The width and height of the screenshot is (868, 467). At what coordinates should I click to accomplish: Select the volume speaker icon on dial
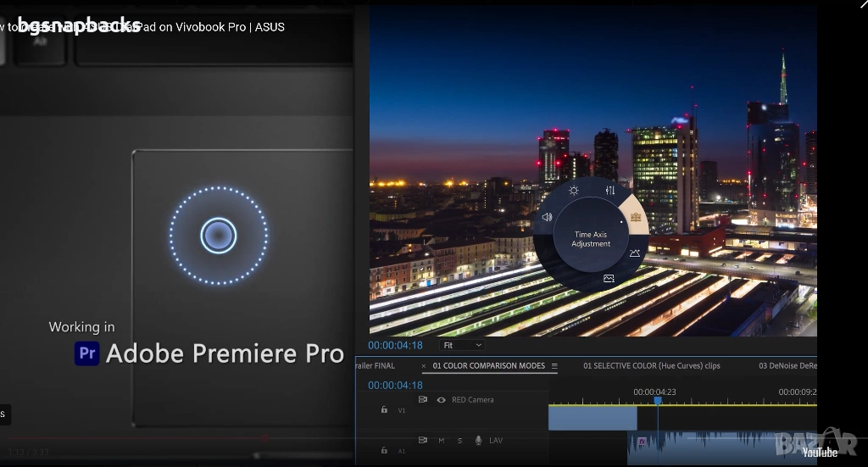(547, 218)
